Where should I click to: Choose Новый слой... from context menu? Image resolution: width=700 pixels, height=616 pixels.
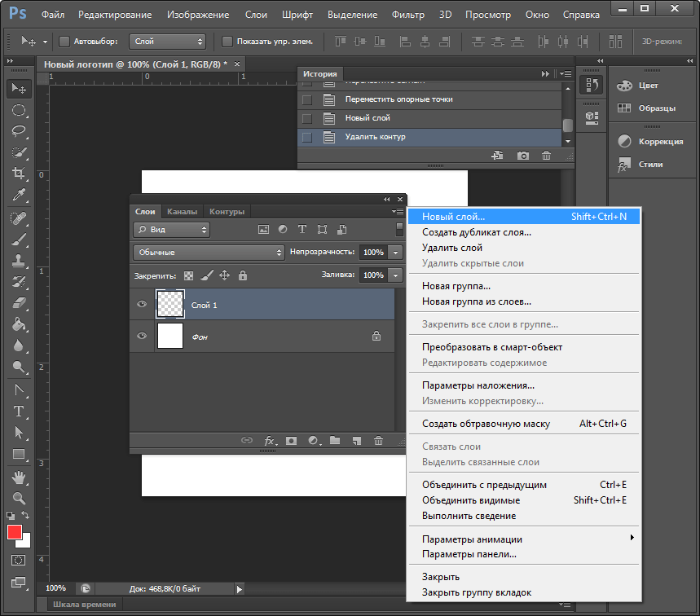click(453, 217)
